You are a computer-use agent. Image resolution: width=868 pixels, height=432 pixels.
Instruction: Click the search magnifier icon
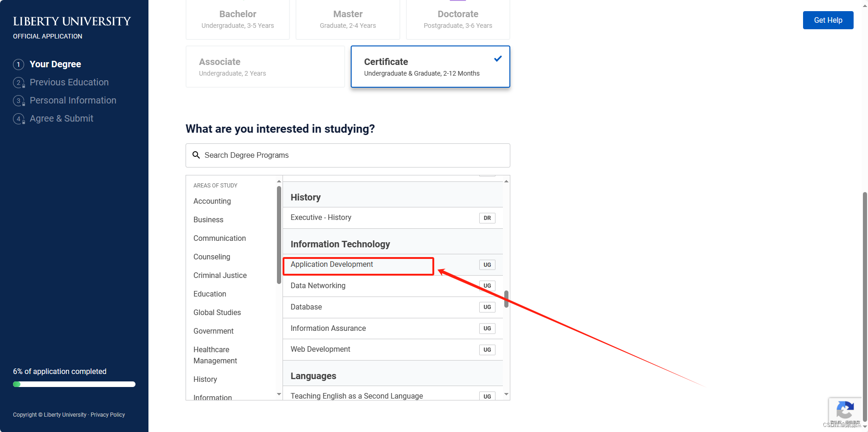[196, 155]
